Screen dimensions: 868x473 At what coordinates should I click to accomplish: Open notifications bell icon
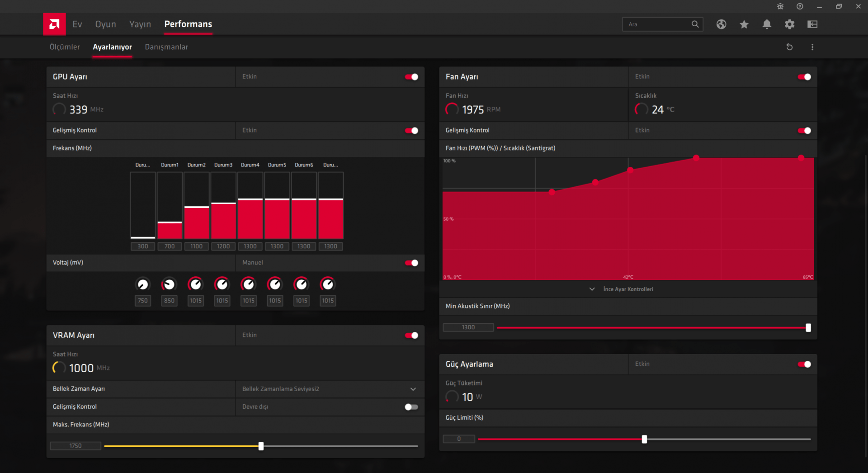coord(767,24)
